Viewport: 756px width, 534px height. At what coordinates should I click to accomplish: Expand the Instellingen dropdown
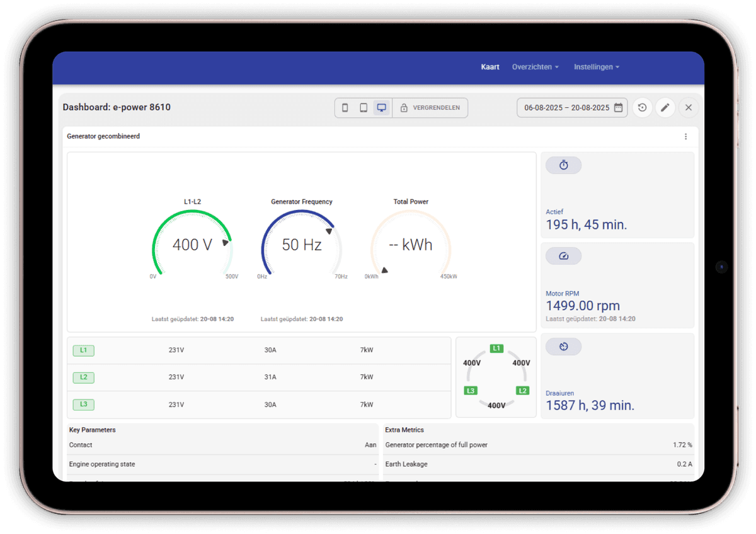click(x=596, y=67)
